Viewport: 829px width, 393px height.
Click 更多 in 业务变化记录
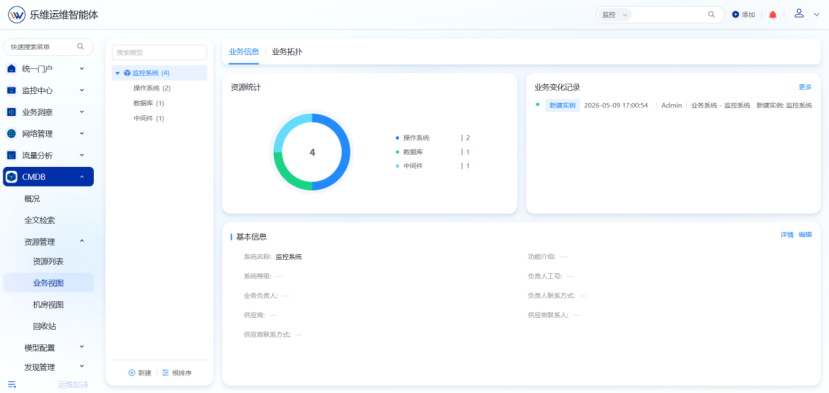coord(805,87)
